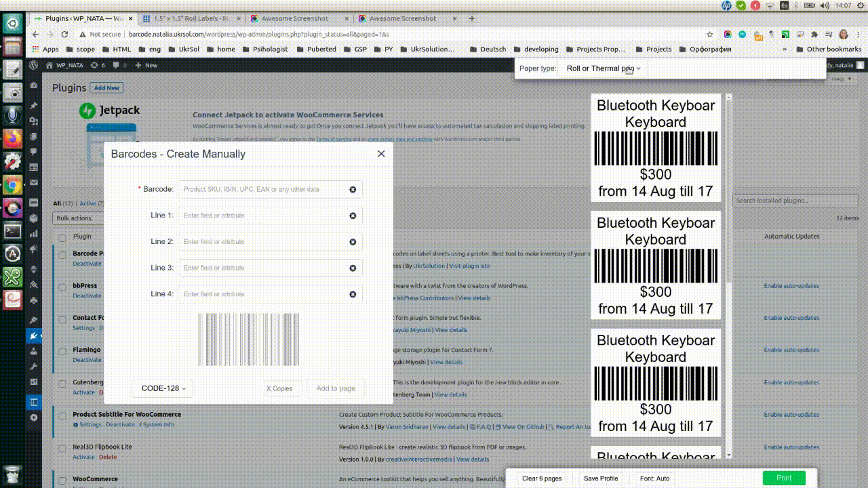Show hidden bookmarks with the chevron
This screenshot has width=868, height=488.
point(785,49)
